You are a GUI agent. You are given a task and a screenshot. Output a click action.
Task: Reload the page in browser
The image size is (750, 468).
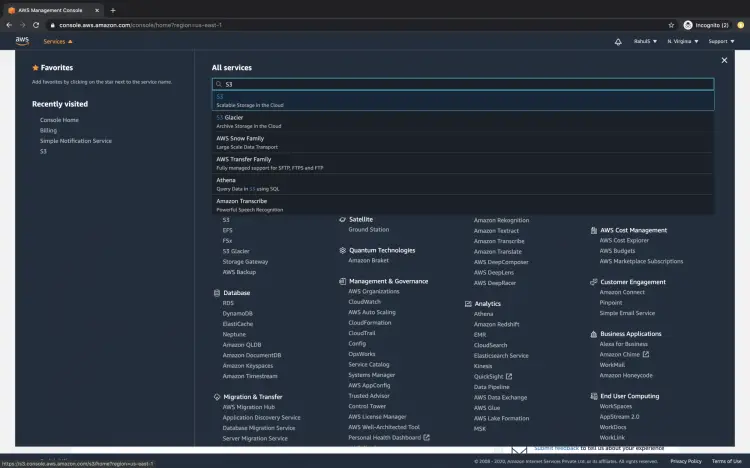(x=36, y=24)
